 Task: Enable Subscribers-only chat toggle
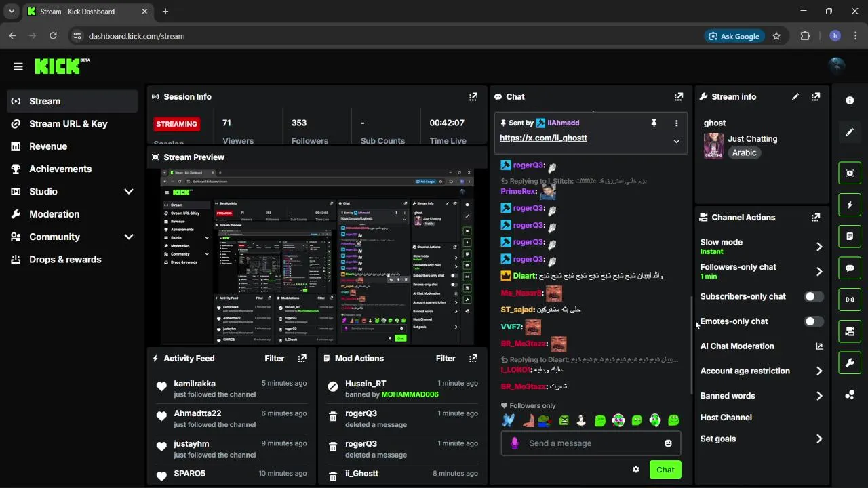click(x=814, y=297)
